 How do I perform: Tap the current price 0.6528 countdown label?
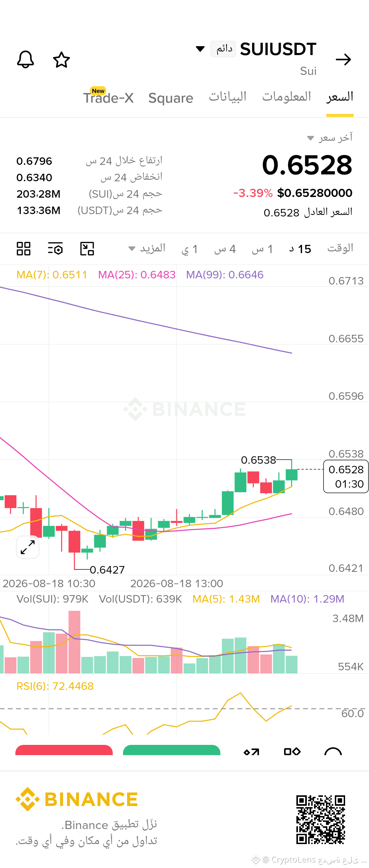(x=346, y=477)
